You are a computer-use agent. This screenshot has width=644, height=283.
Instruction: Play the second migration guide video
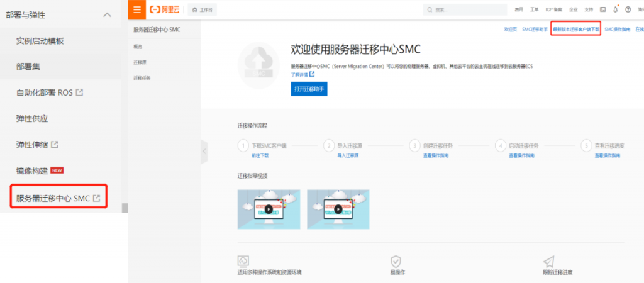pyautogui.click(x=338, y=209)
